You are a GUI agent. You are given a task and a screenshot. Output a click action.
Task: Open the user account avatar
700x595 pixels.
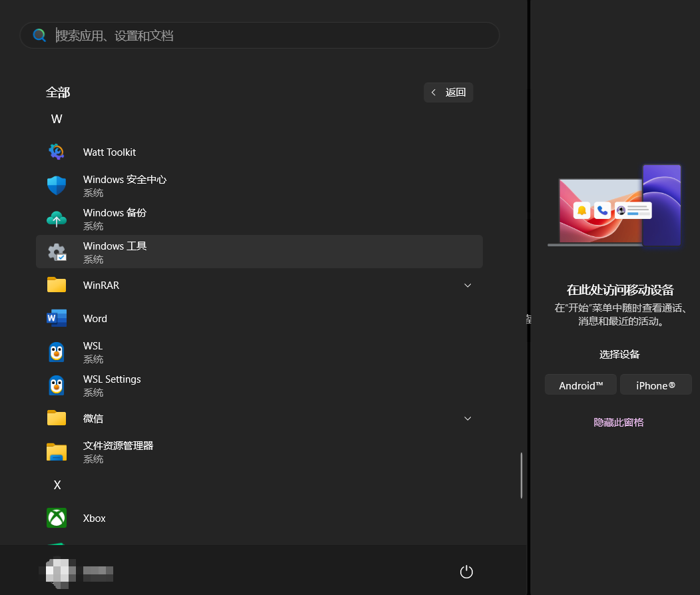61,572
